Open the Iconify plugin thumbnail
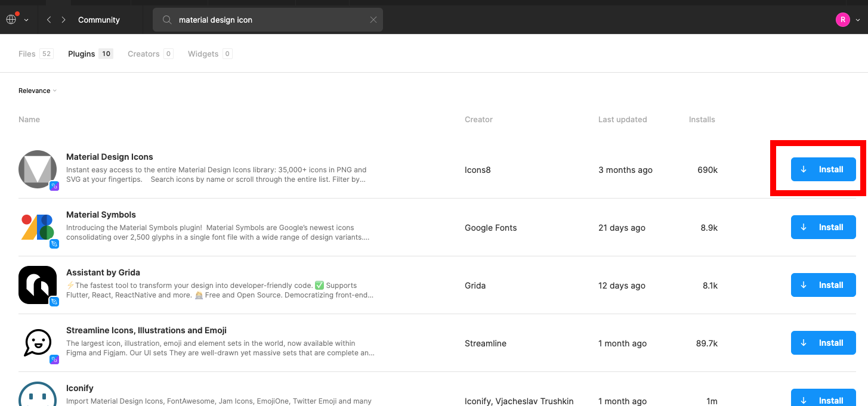 pyautogui.click(x=38, y=394)
